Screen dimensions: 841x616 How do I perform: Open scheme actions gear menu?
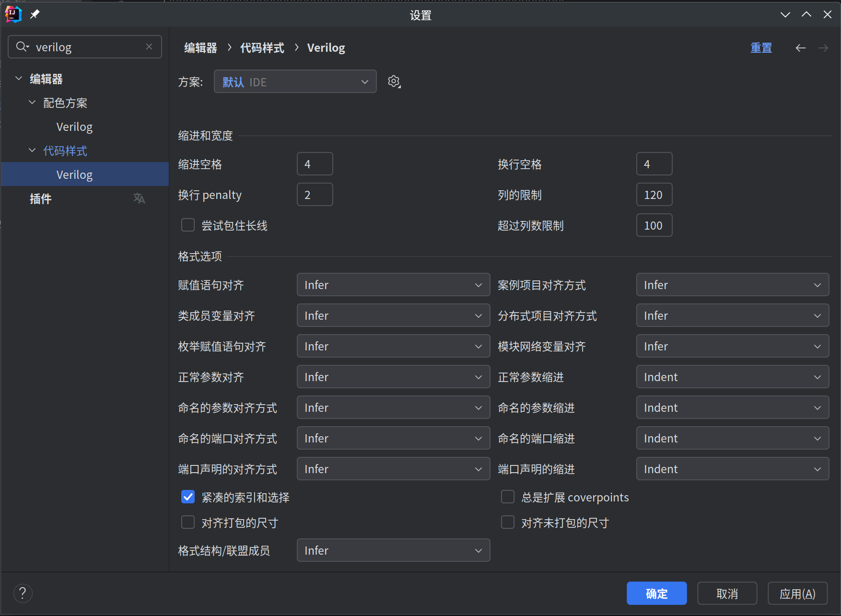point(394,81)
